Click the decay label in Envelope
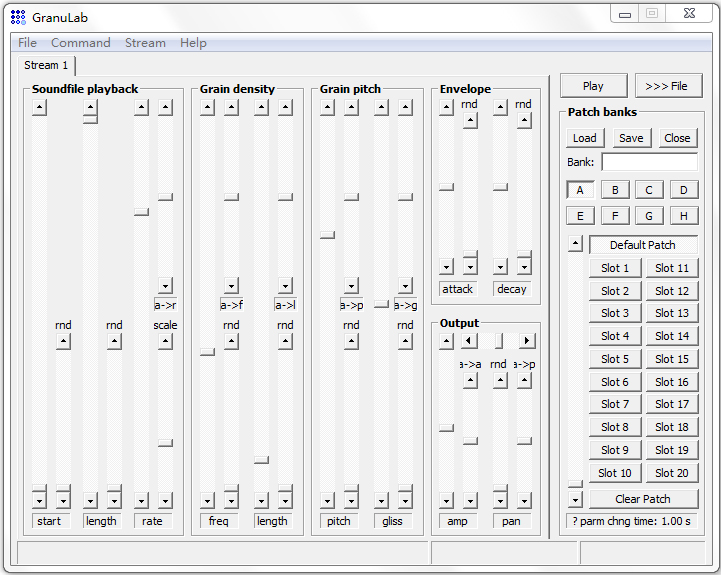The width and height of the screenshot is (721, 575). click(512, 289)
